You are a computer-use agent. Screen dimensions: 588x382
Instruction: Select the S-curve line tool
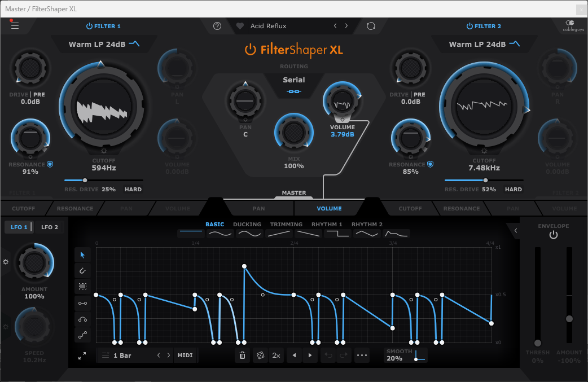[82, 335]
